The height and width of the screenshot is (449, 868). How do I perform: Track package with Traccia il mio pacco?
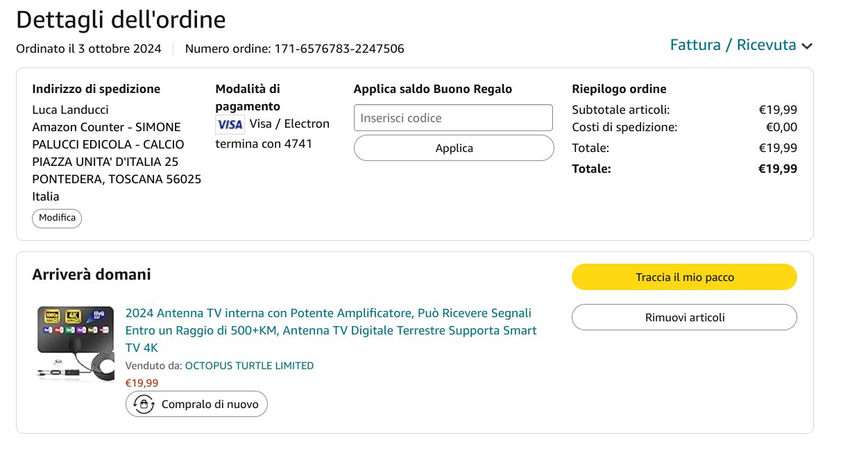684,277
